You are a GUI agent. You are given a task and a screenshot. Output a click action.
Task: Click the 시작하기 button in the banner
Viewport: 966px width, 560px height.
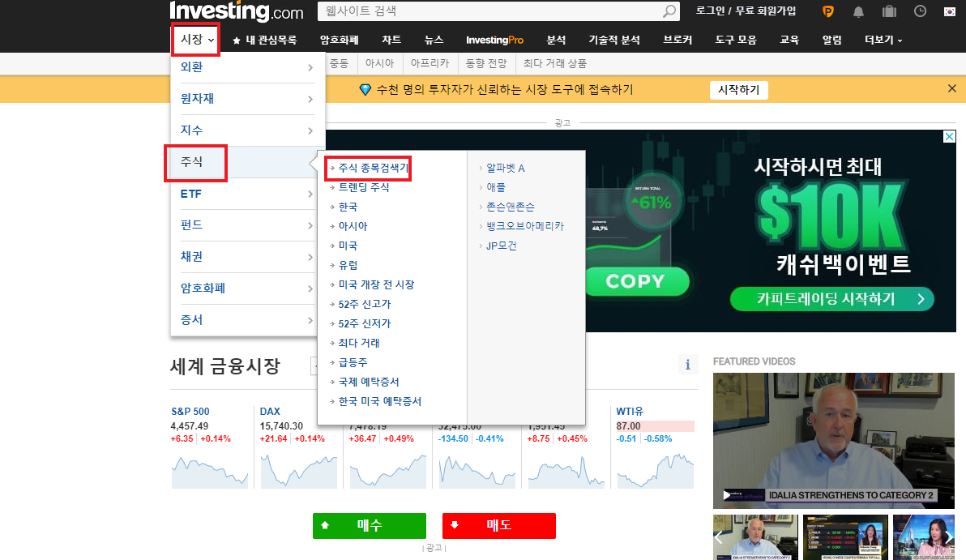738,90
